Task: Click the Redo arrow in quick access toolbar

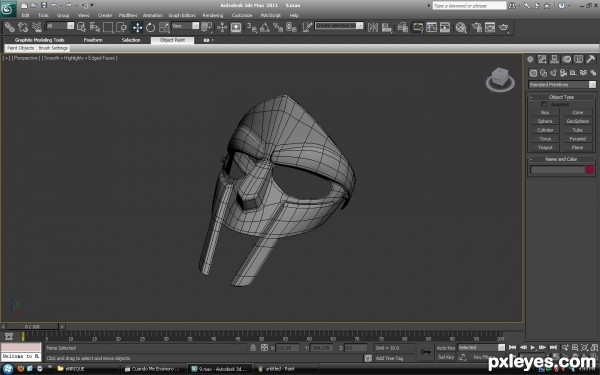Action: coord(68,5)
